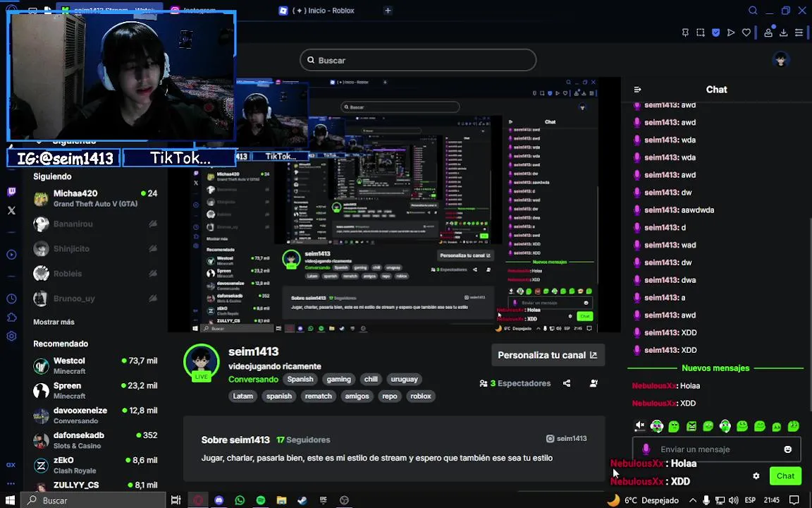Click the Buscar search field on Kick
This screenshot has width=812, height=508.
click(x=418, y=60)
